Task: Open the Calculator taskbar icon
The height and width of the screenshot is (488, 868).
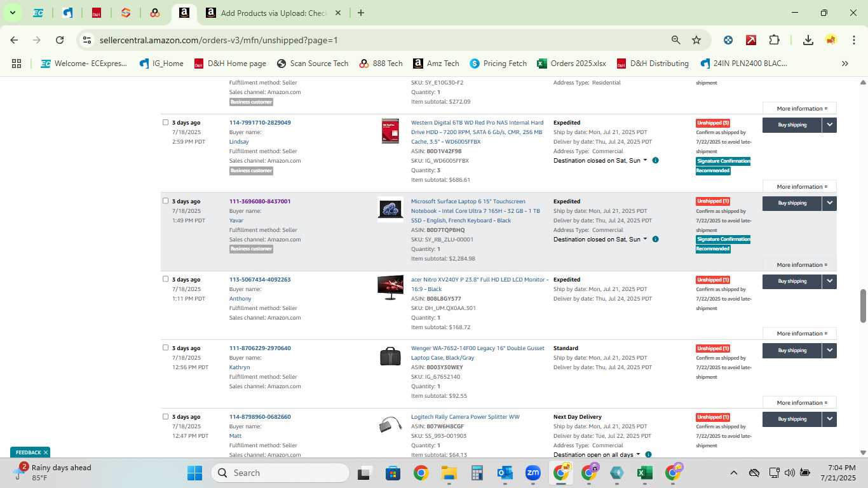Action: pos(477,473)
